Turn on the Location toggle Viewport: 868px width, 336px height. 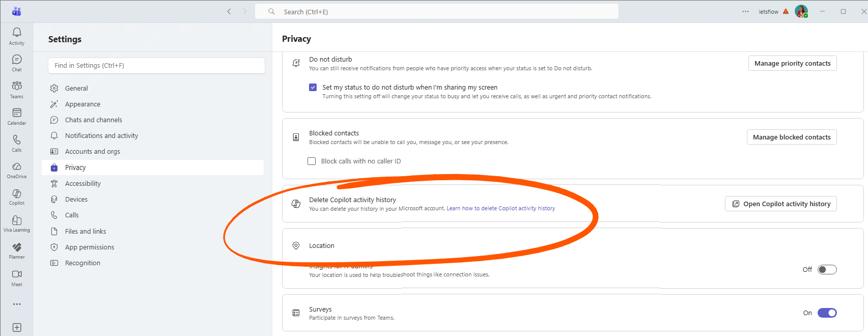coord(827,270)
